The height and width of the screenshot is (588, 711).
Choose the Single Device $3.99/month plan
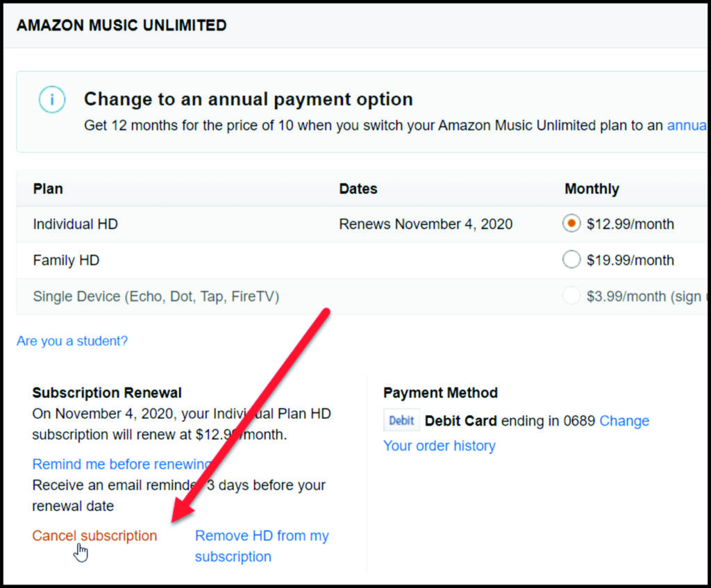click(571, 295)
